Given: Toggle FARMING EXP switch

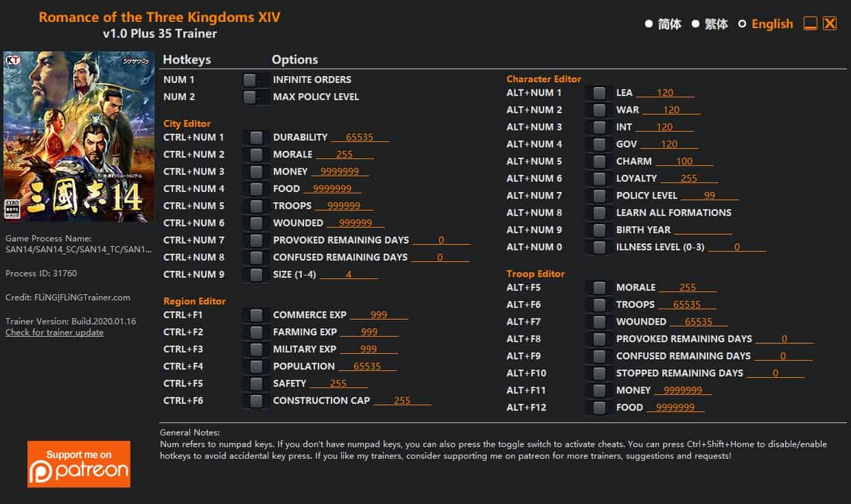Looking at the screenshot, I should 256,332.
